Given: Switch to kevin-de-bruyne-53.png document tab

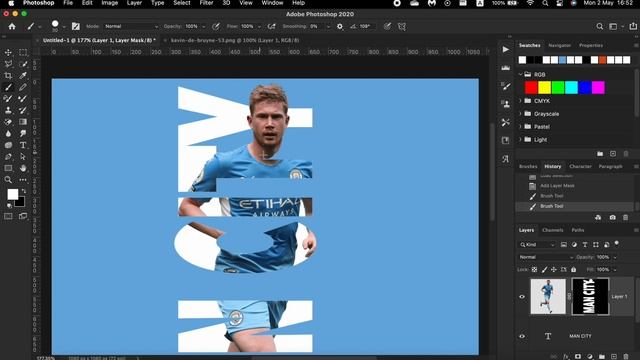Looking at the screenshot, I should pyautogui.click(x=235, y=40).
